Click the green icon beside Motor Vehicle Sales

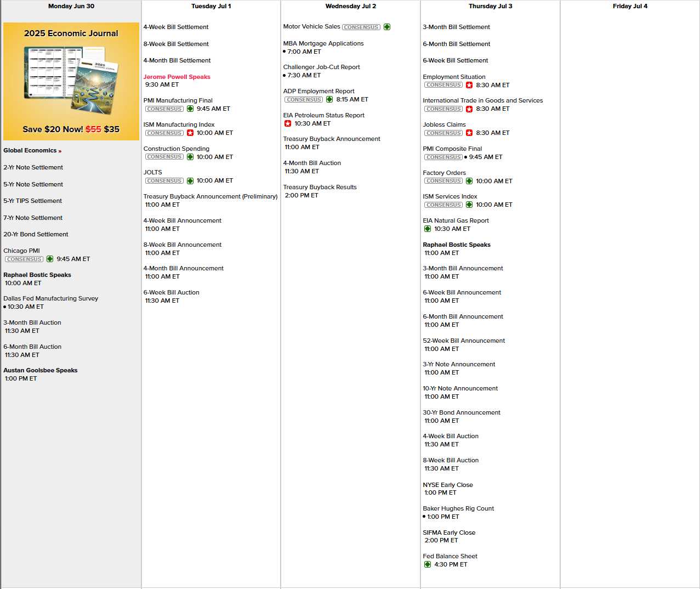coord(387,27)
